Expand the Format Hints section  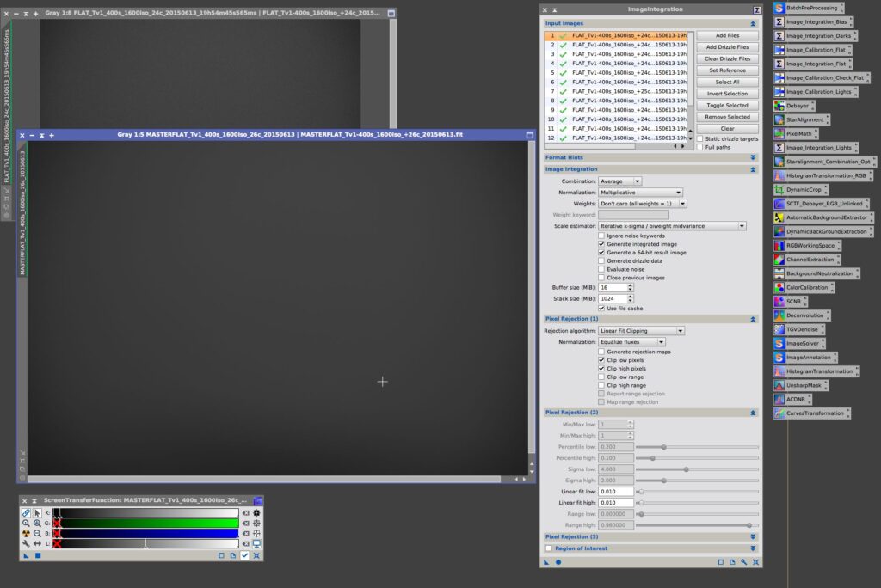coord(753,158)
